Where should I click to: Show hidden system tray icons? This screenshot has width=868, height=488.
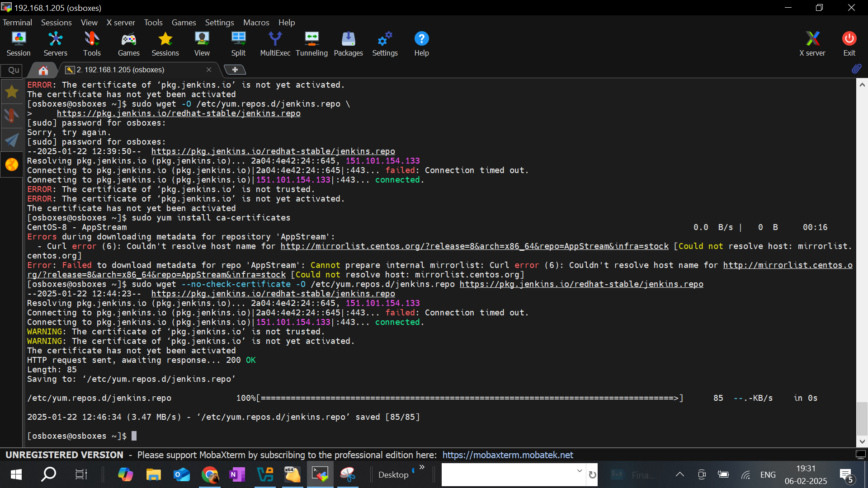679,474
